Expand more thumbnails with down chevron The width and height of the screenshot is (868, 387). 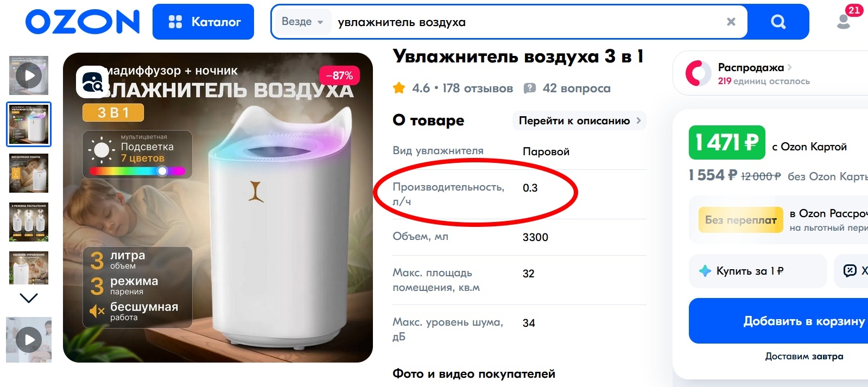point(29,298)
